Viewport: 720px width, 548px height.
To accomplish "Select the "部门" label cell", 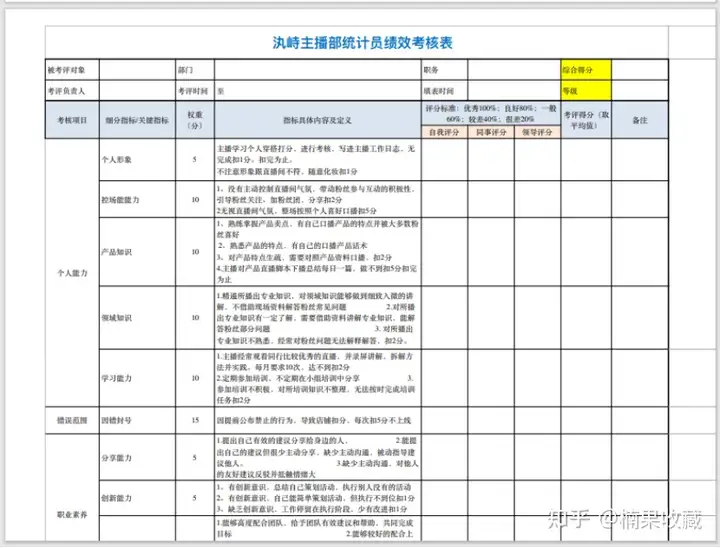I will [195, 70].
